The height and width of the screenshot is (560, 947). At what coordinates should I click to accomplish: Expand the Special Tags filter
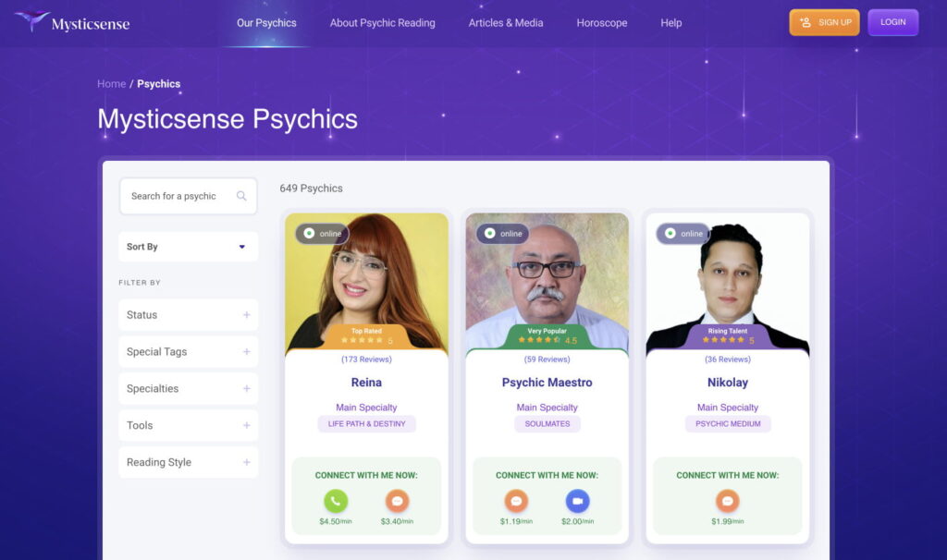[189, 352]
